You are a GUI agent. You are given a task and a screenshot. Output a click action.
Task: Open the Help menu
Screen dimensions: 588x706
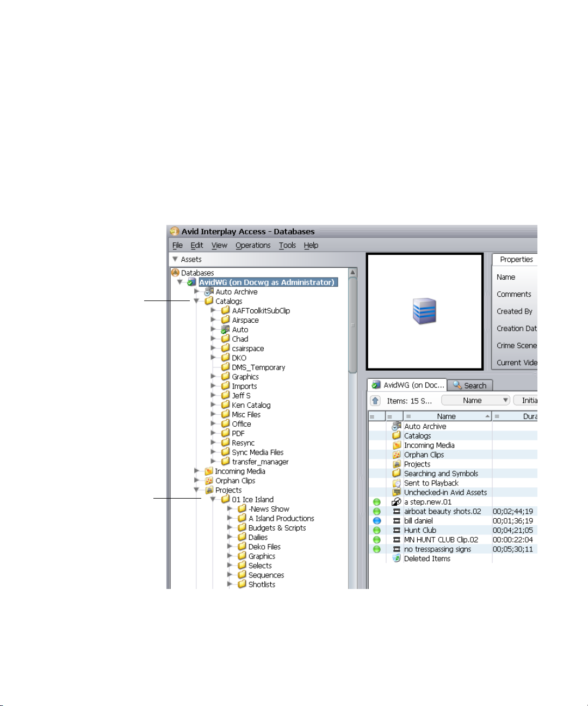[x=311, y=245]
